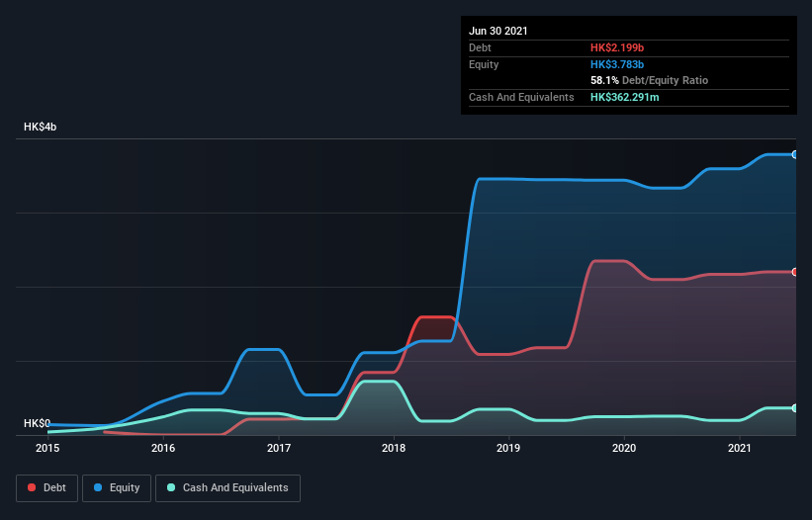
Task: Click the HK$3.783b equity value
Action: click(617, 64)
